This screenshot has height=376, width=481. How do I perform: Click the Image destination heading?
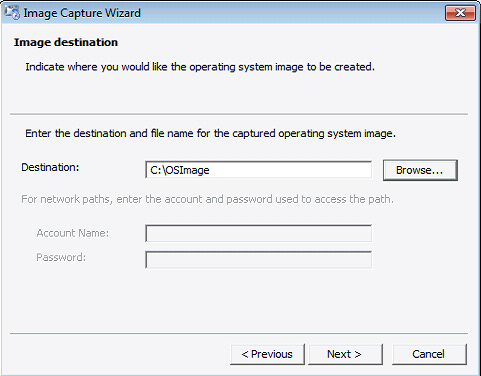coord(66,42)
